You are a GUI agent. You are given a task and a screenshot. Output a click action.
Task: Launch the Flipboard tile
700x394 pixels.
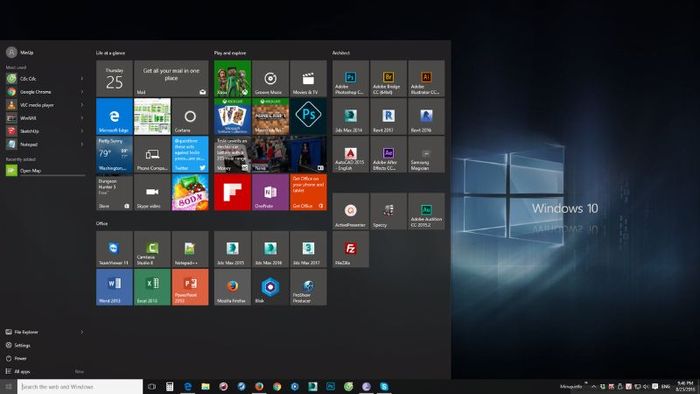232,192
